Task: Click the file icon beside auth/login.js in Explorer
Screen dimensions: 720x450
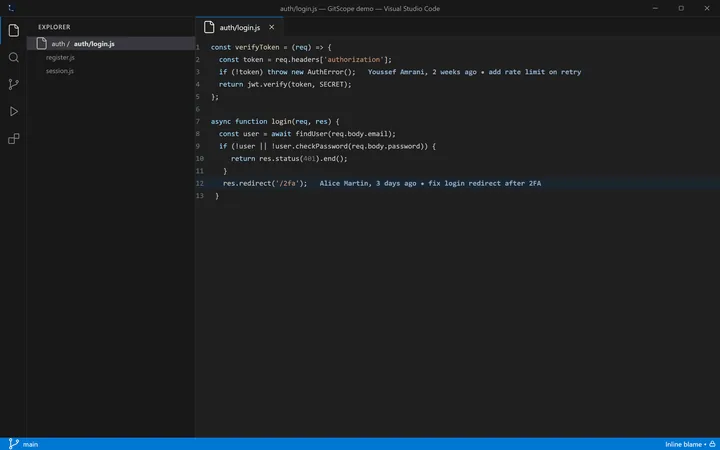Action: 42,44
